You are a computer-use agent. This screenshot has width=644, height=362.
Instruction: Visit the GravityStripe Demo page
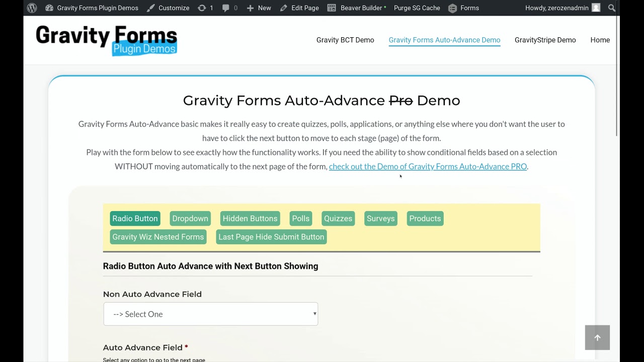(x=545, y=40)
